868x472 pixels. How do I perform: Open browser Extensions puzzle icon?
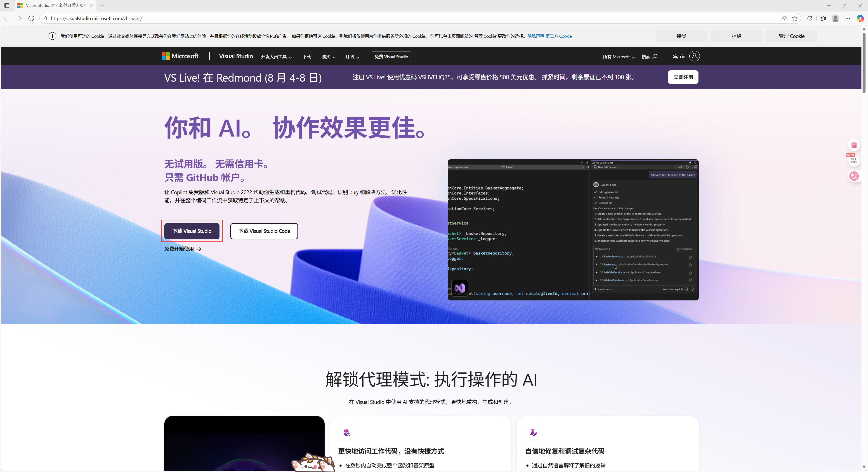(810, 18)
